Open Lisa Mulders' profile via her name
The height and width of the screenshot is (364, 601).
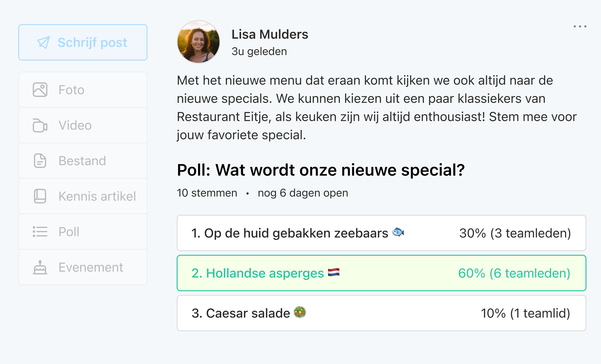(270, 34)
